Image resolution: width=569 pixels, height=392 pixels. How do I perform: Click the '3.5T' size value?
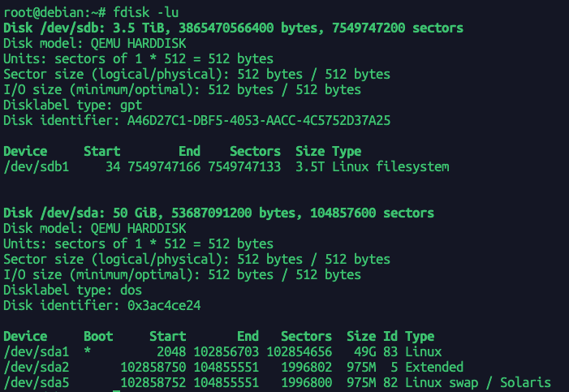pyautogui.click(x=308, y=166)
